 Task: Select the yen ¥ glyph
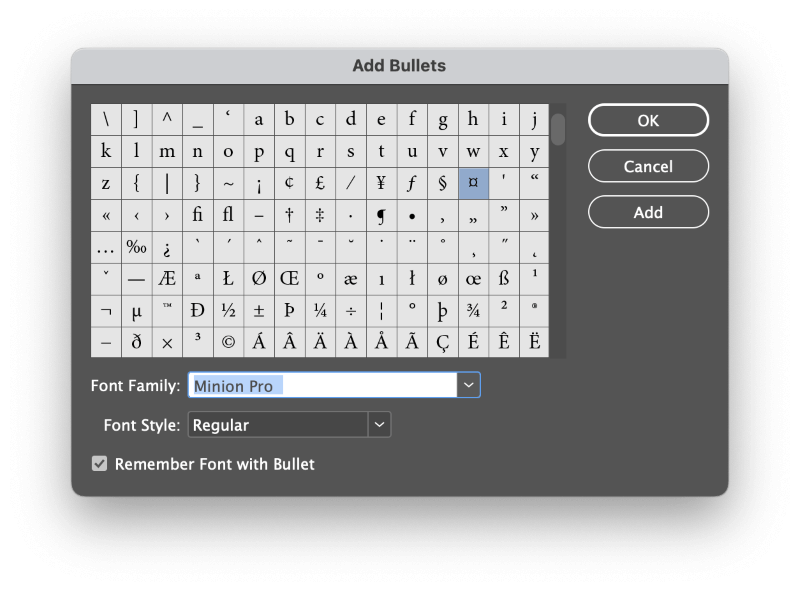(x=381, y=183)
